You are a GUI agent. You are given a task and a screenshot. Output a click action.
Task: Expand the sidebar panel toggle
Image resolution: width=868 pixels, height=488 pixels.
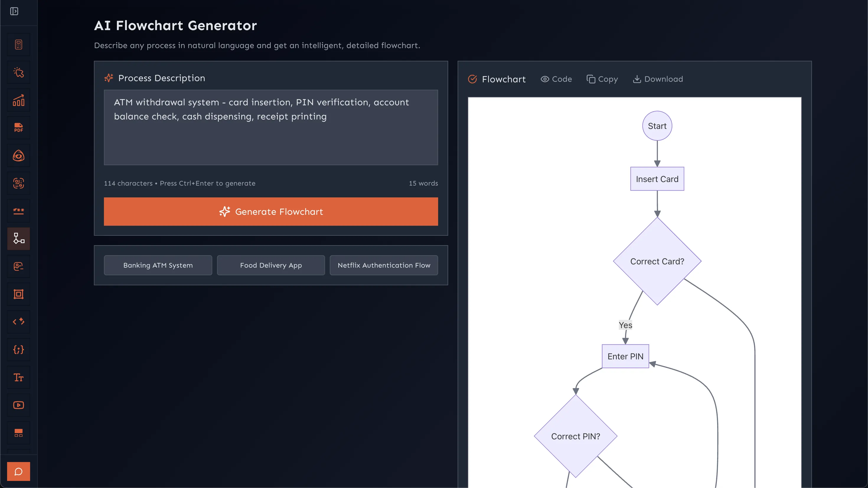click(14, 12)
